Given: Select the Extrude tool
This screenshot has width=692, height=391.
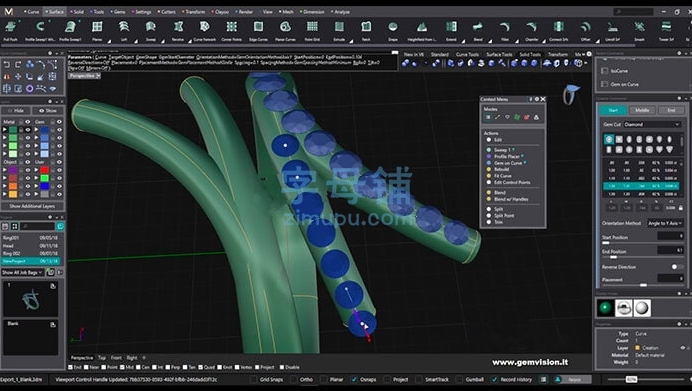Looking at the screenshot, I should [339, 31].
